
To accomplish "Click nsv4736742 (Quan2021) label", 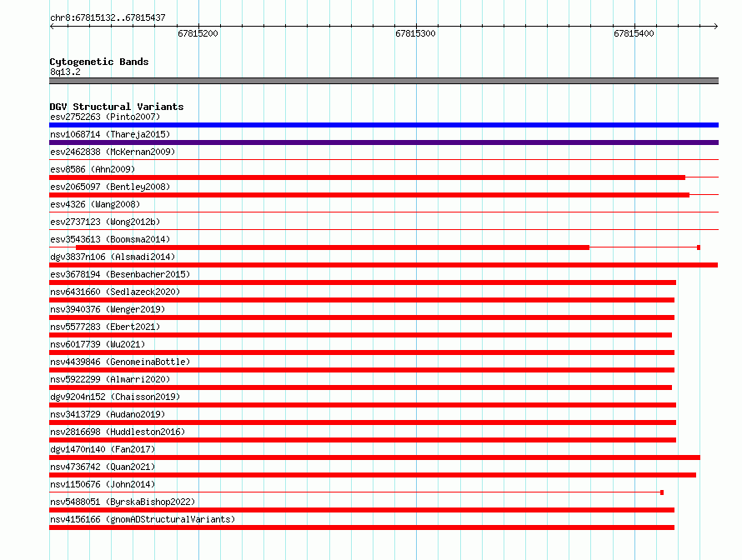I will pyautogui.click(x=103, y=467).
